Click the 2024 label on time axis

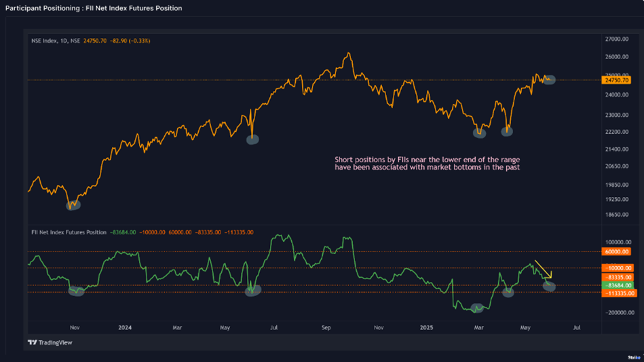[125, 327]
